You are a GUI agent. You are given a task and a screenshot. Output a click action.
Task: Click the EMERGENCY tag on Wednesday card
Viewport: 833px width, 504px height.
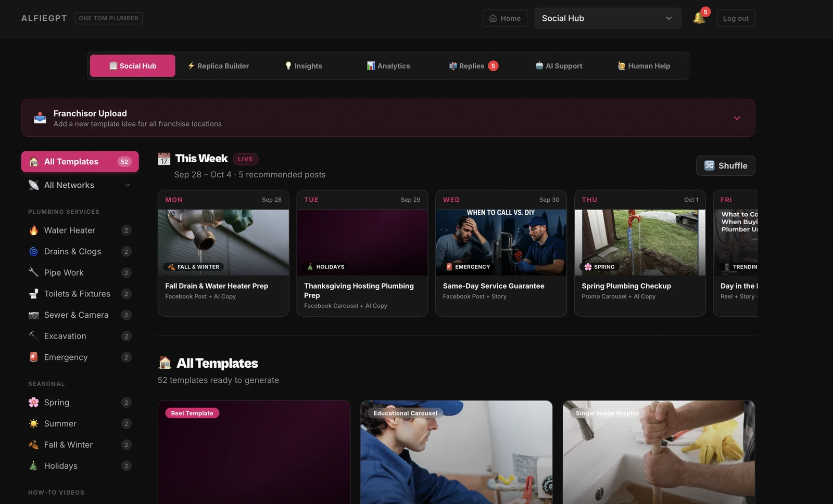click(x=468, y=267)
